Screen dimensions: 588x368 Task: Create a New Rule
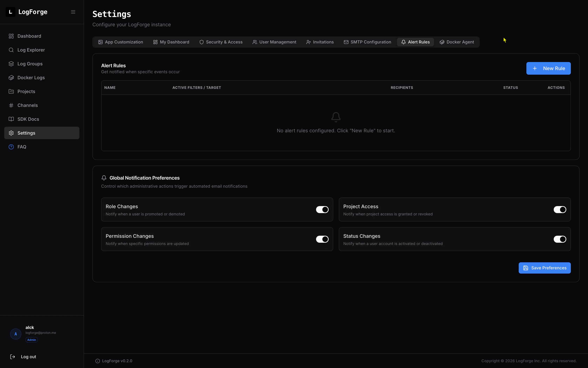[548, 68]
